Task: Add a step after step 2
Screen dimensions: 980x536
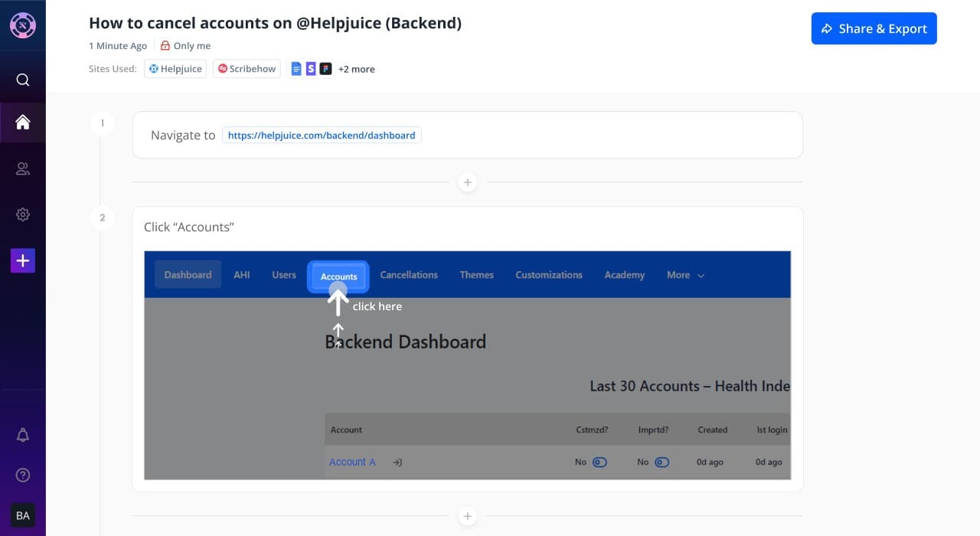Action: click(x=468, y=516)
